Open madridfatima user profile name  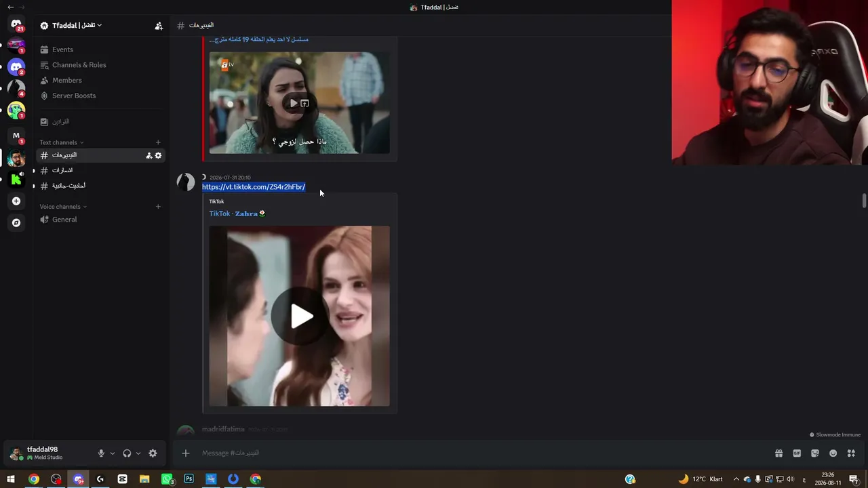pos(223,430)
